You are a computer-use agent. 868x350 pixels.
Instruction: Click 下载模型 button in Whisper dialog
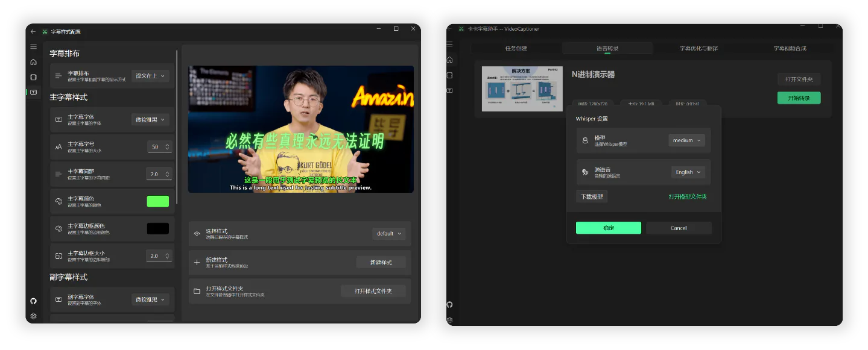591,196
